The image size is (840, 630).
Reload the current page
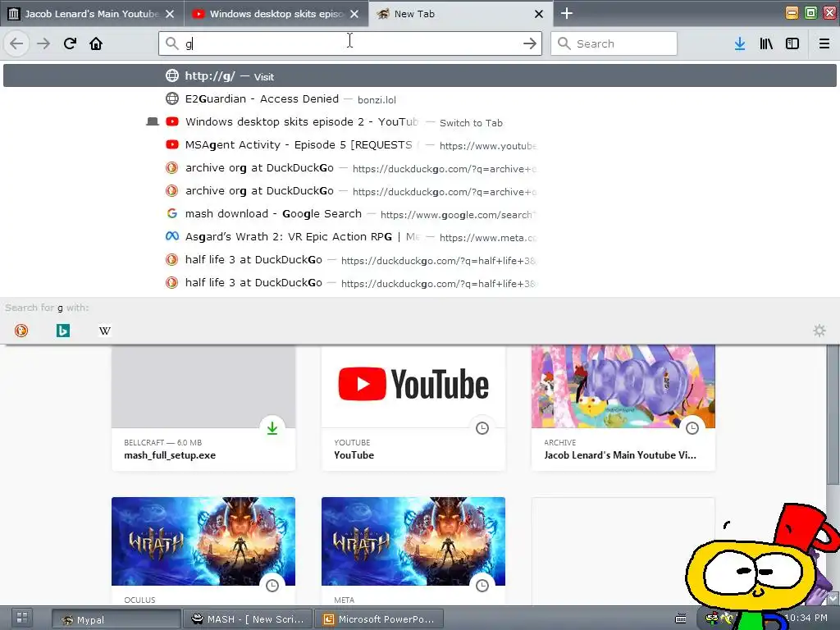pyautogui.click(x=70, y=43)
